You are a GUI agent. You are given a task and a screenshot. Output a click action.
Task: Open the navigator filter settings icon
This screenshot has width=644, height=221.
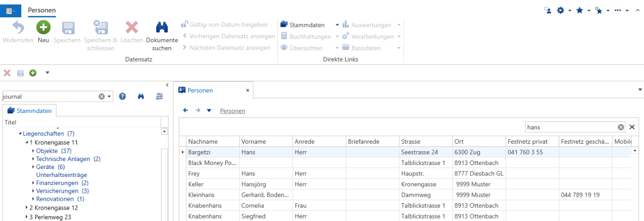(x=160, y=97)
